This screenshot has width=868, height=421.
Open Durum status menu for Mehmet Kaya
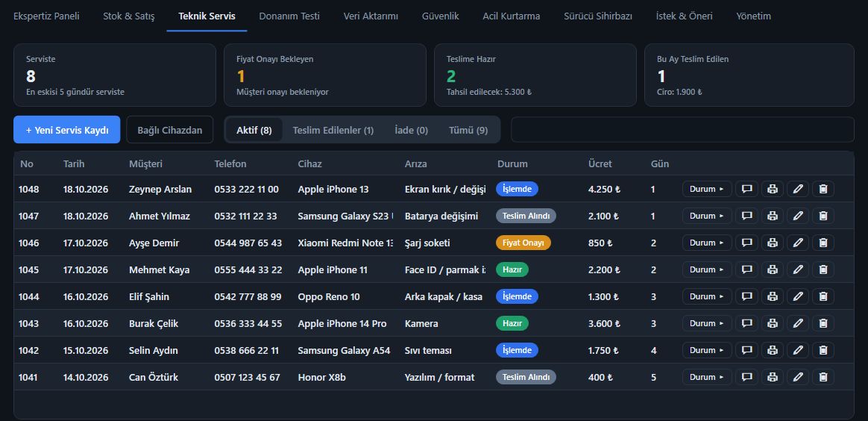[x=707, y=269]
